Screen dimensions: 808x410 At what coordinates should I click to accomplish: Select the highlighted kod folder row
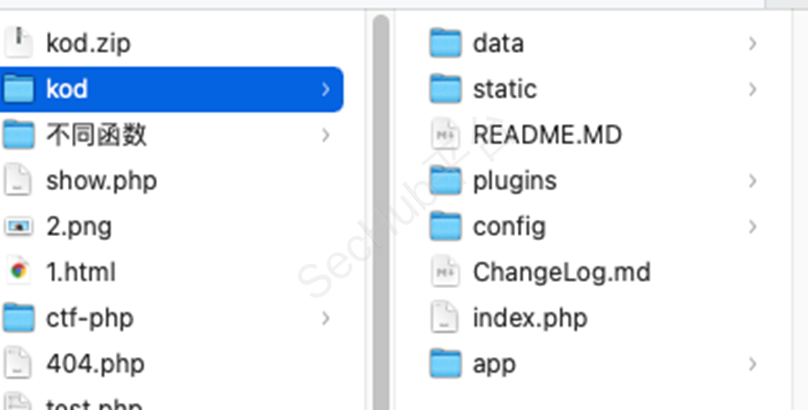171,89
